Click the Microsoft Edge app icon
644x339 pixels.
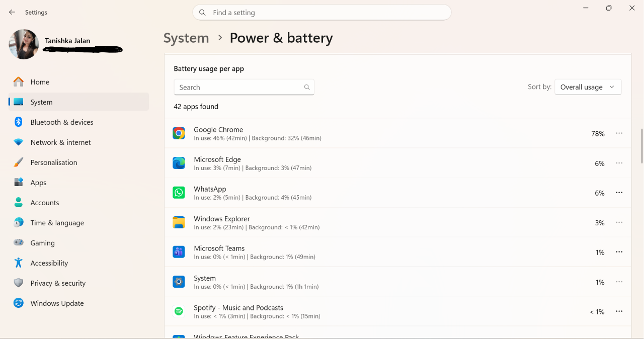[179, 163]
